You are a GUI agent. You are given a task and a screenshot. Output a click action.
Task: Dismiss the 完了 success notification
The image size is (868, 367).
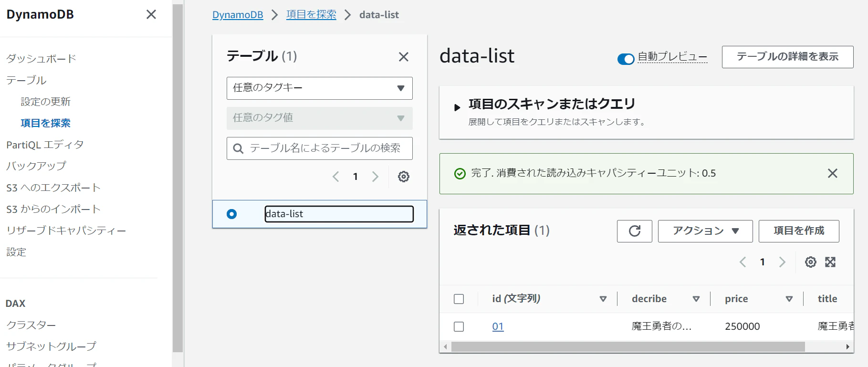point(833,173)
